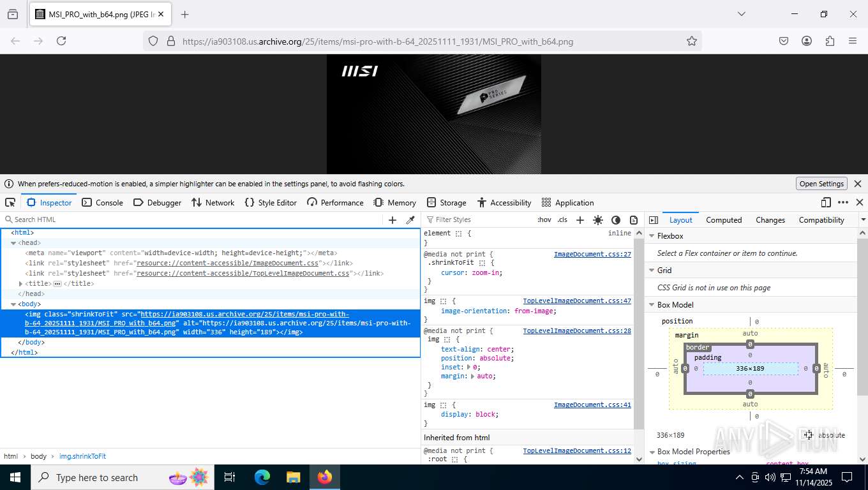Collapse the Flexbox section
Image resolution: width=868 pixels, height=490 pixels.
click(x=652, y=236)
